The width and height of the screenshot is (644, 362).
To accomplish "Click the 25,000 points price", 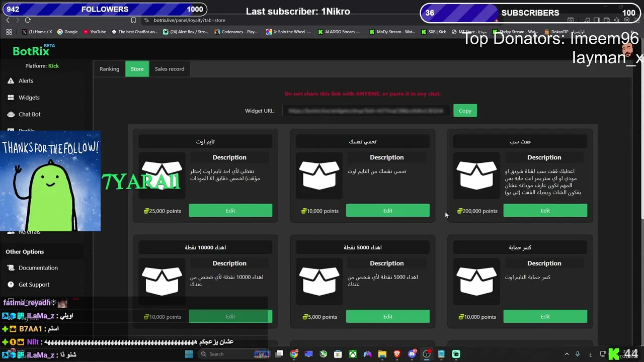I will 163,211.
